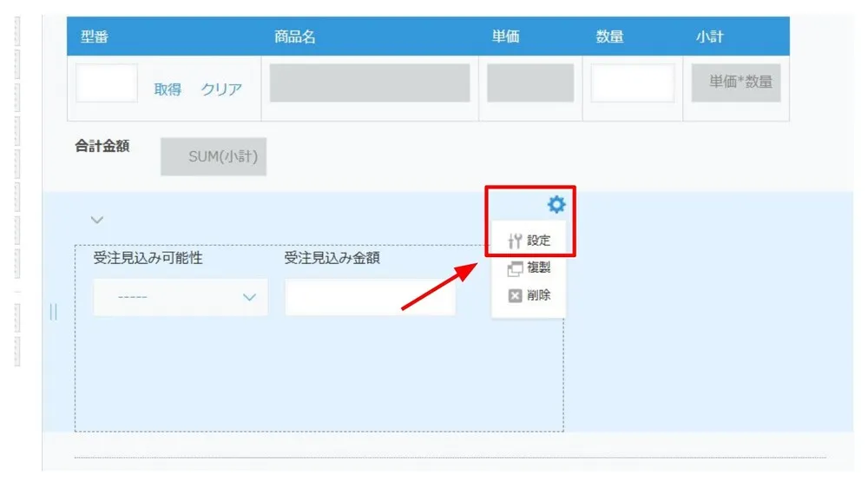This screenshot has width=868, height=489.
Task: Click the 単価*数量 calculated field
Action: click(735, 83)
